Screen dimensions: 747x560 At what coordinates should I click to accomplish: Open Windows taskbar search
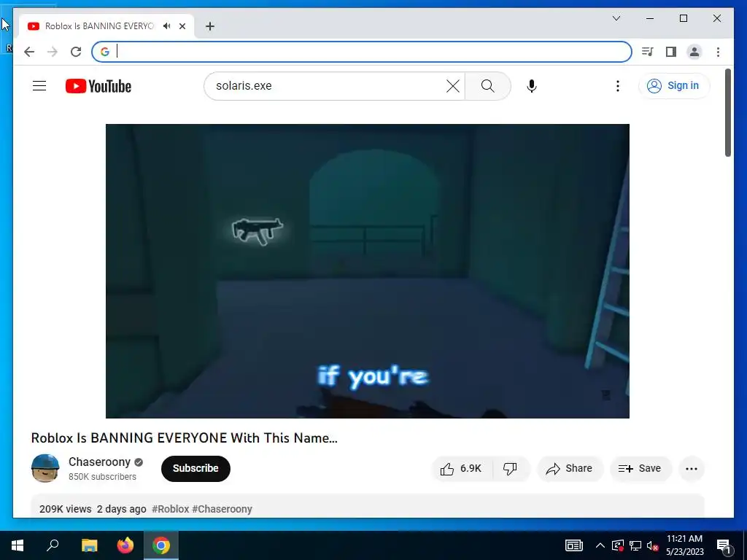click(53, 545)
